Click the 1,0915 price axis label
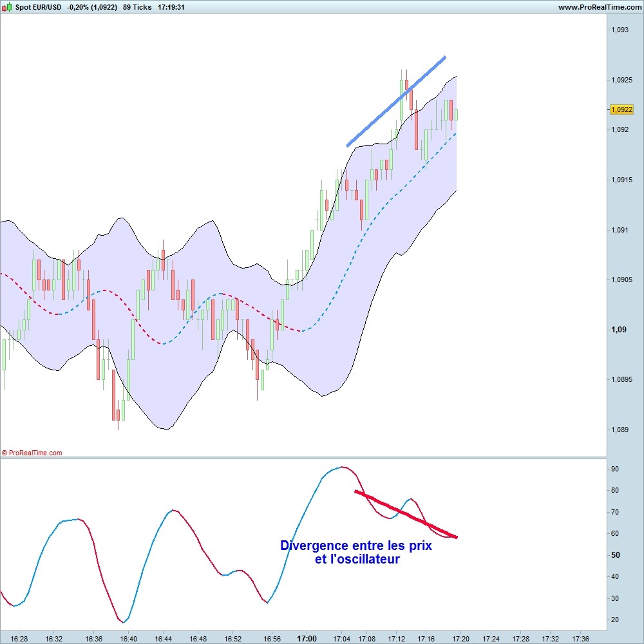The width and height of the screenshot is (644, 644). click(x=621, y=180)
